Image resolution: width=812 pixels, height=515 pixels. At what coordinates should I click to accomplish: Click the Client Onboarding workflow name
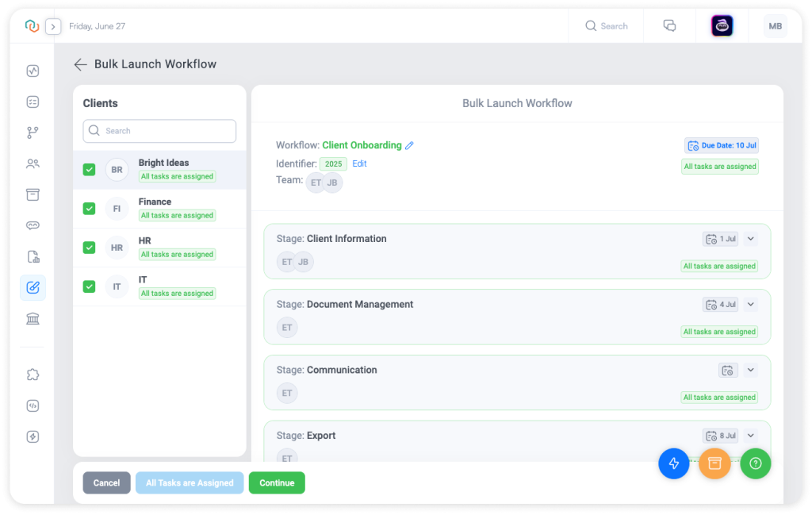[x=362, y=145]
